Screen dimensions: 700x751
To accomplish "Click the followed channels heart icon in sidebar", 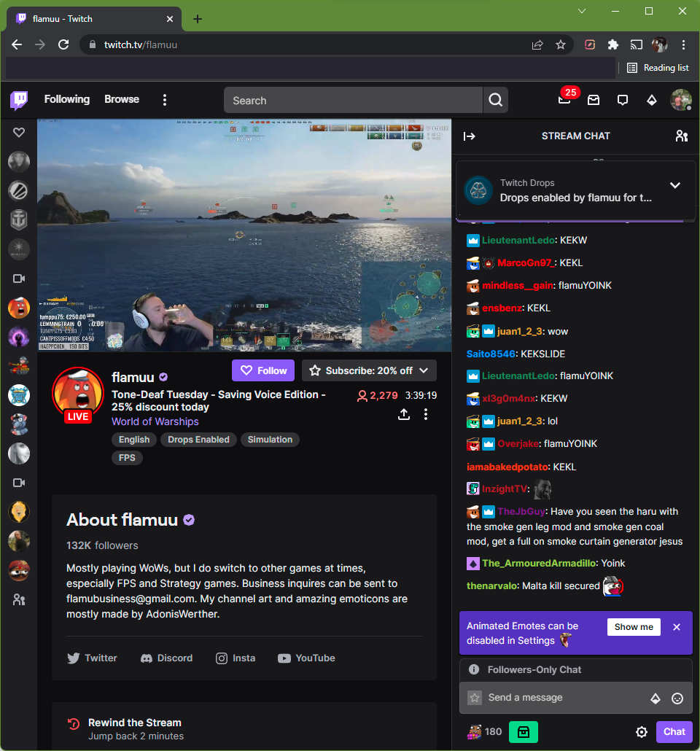I will click(19, 132).
